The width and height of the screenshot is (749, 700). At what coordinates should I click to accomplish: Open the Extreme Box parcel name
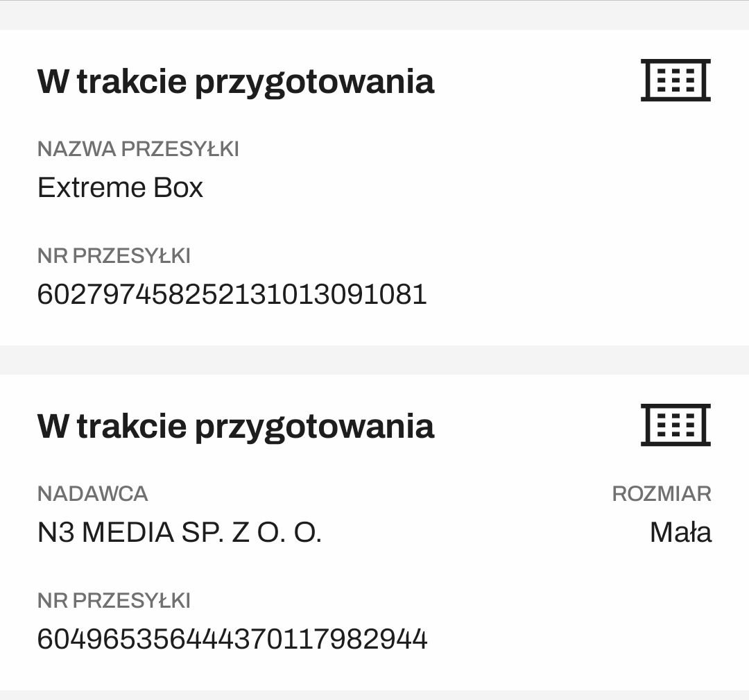tap(120, 188)
